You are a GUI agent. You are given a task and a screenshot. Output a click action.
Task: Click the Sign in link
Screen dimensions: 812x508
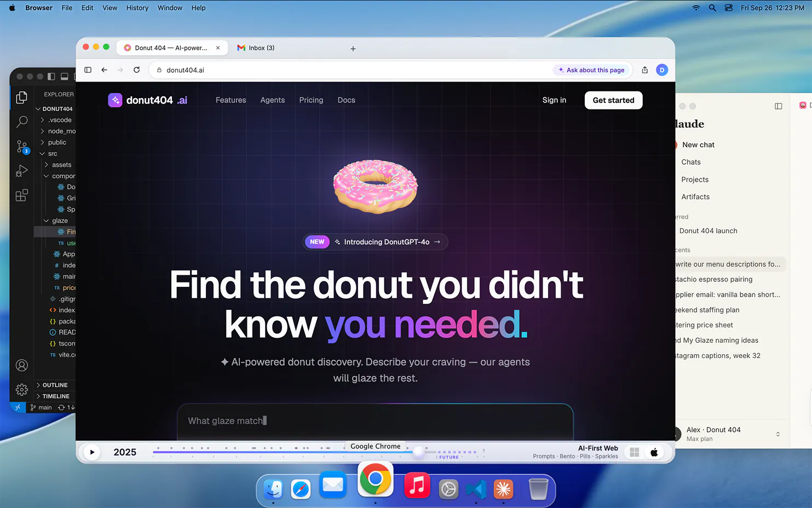(554, 100)
